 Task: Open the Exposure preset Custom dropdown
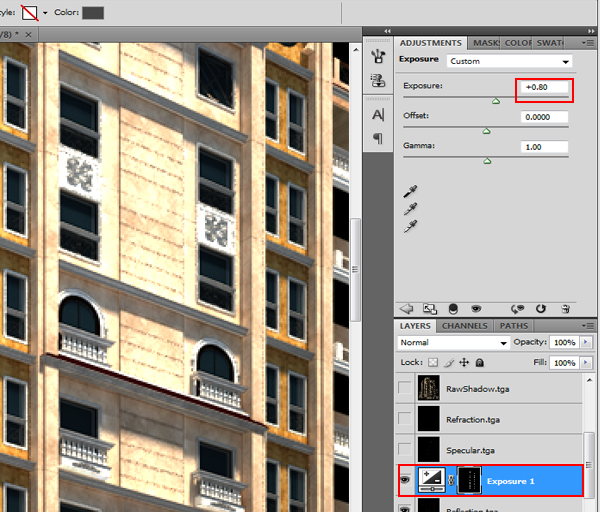click(509, 61)
